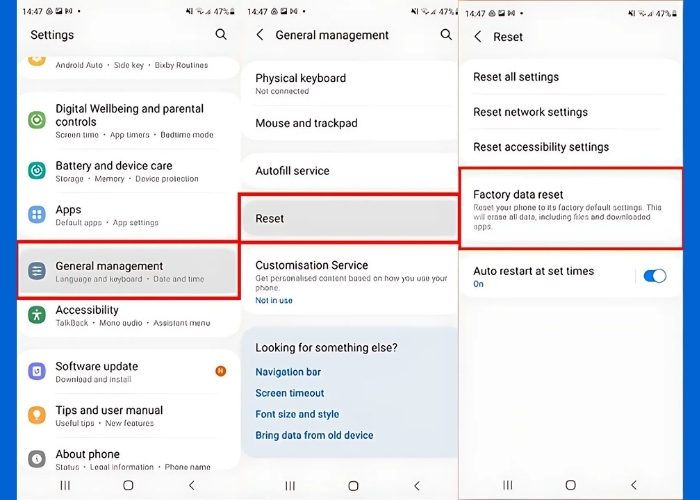The width and height of the screenshot is (700, 500).
Task: Tap the Software update icon
Action: pyautogui.click(x=37, y=372)
